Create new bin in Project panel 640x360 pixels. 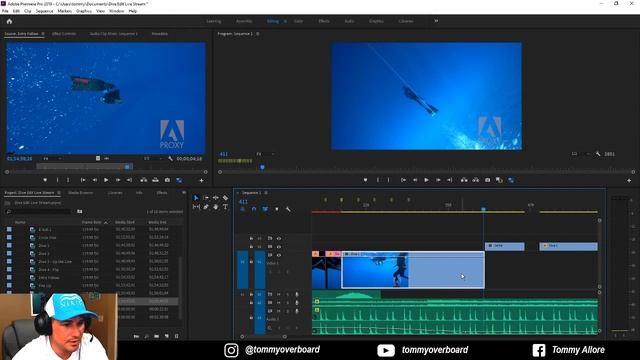(x=157, y=336)
